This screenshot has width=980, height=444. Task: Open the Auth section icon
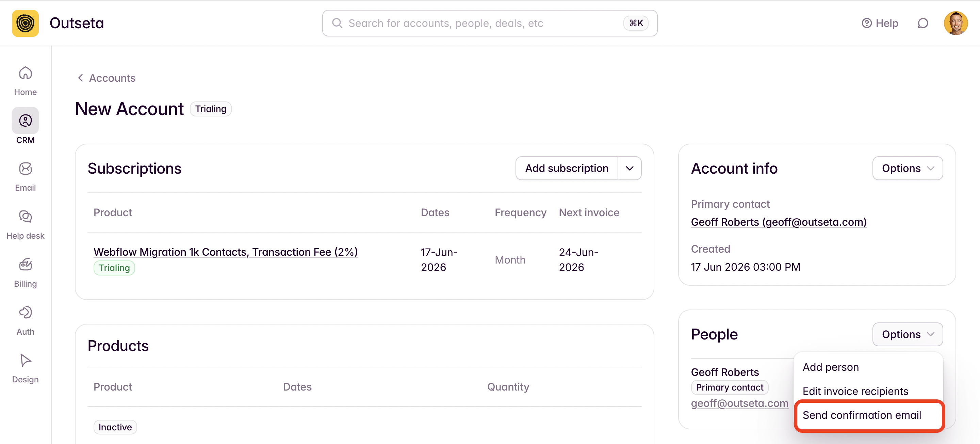[25, 313]
